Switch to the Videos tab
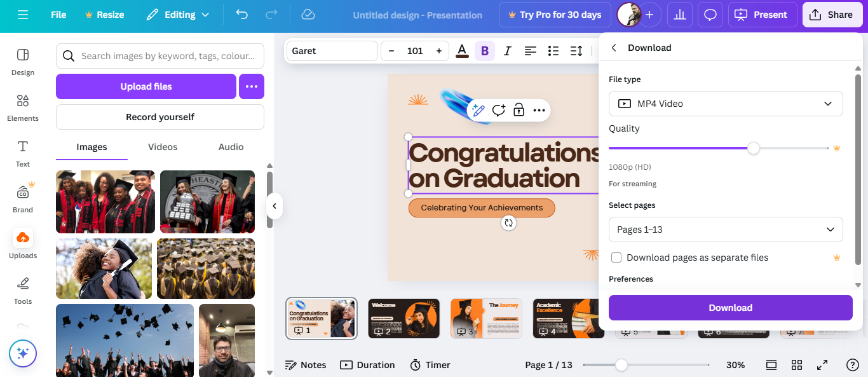This screenshot has width=868, height=377. (x=163, y=147)
